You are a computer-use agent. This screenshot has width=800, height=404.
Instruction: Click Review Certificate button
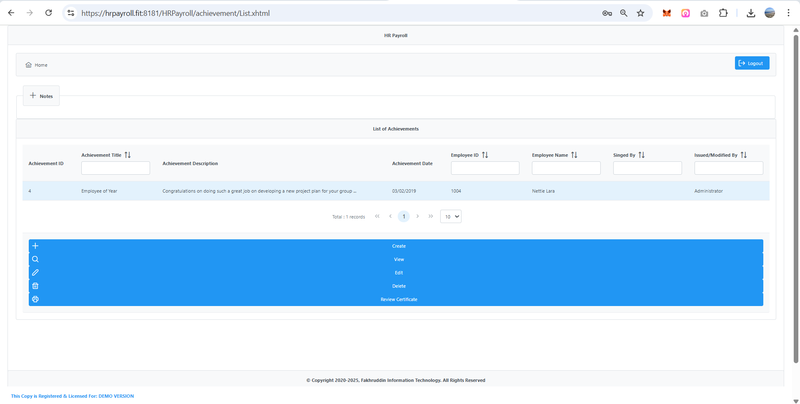point(398,299)
